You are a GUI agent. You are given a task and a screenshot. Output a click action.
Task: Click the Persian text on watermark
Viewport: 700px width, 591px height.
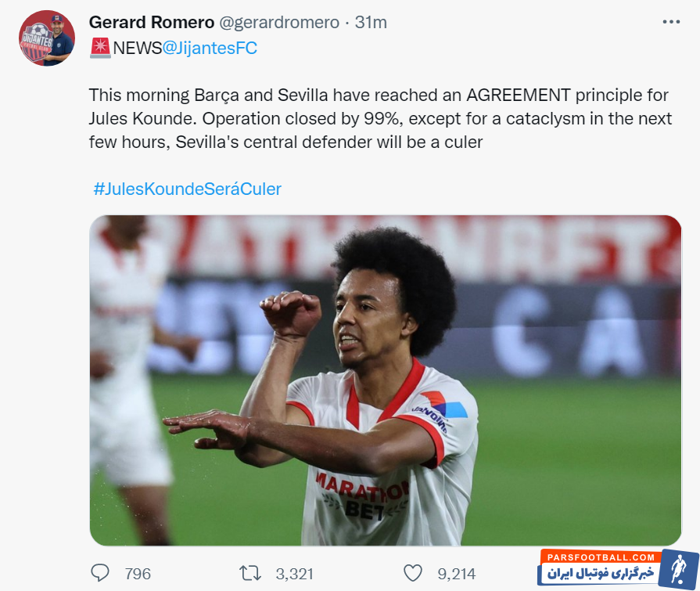601,573
